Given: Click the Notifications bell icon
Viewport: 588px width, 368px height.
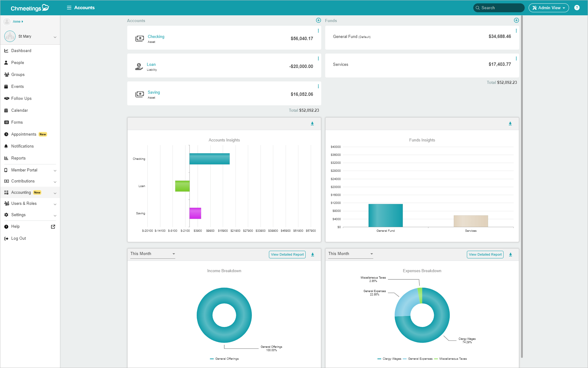Looking at the screenshot, I should pyautogui.click(x=6, y=146).
